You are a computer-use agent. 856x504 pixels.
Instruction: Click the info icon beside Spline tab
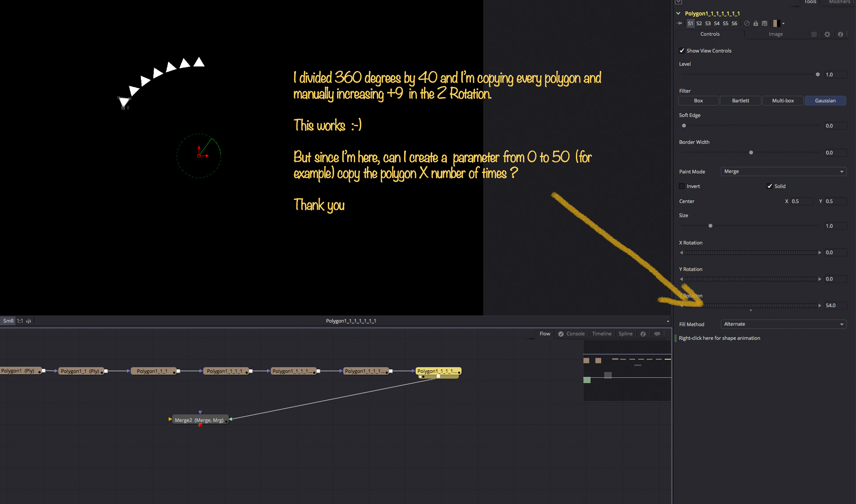click(x=643, y=334)
